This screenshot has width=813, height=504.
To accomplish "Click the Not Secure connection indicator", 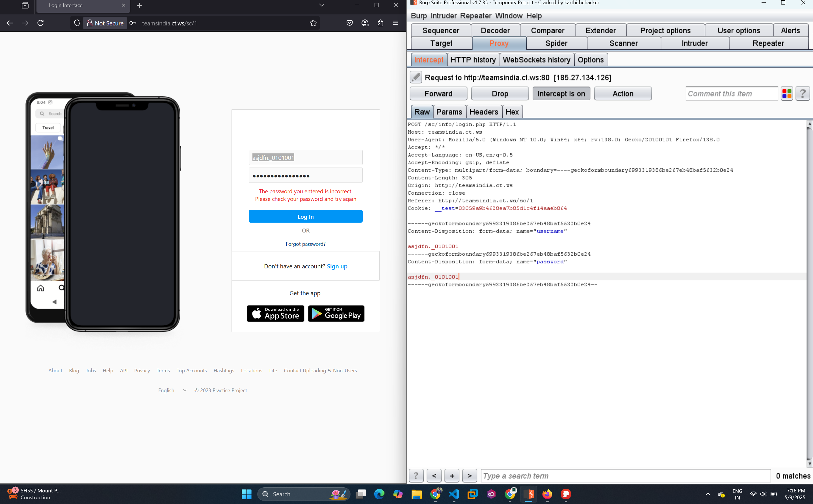I will [x=105, y=23].
